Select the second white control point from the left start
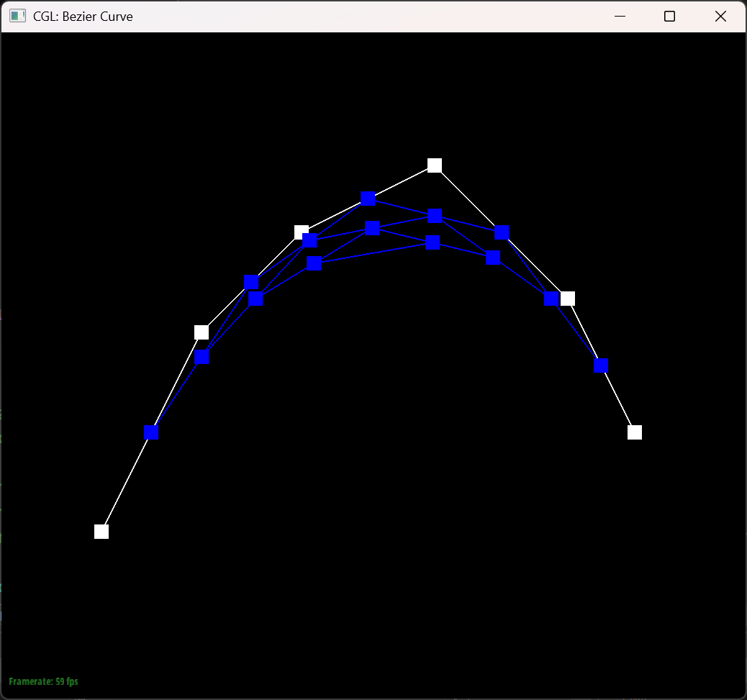Screen dimensions: 747x700 [x=202, y=332]
